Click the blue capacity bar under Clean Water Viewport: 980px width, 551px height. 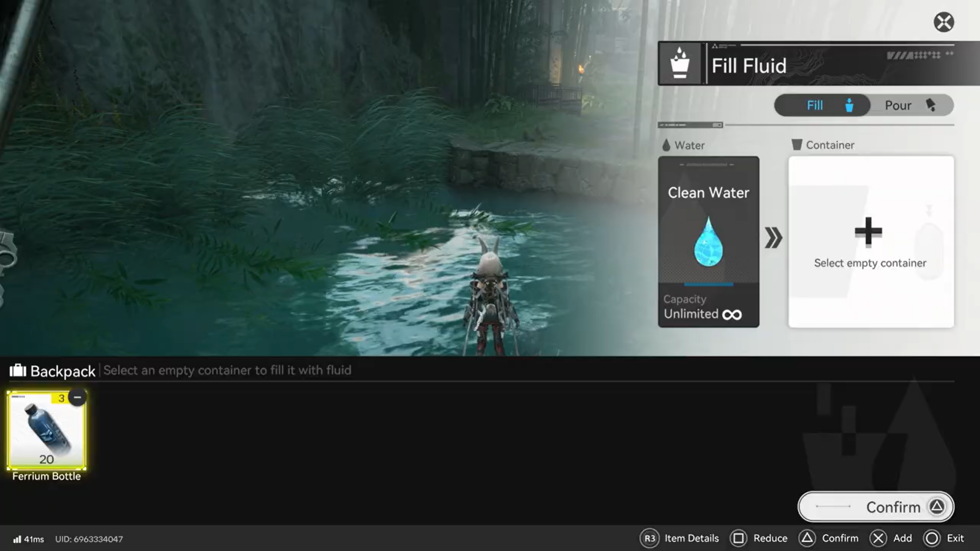[x=708, y=284]
